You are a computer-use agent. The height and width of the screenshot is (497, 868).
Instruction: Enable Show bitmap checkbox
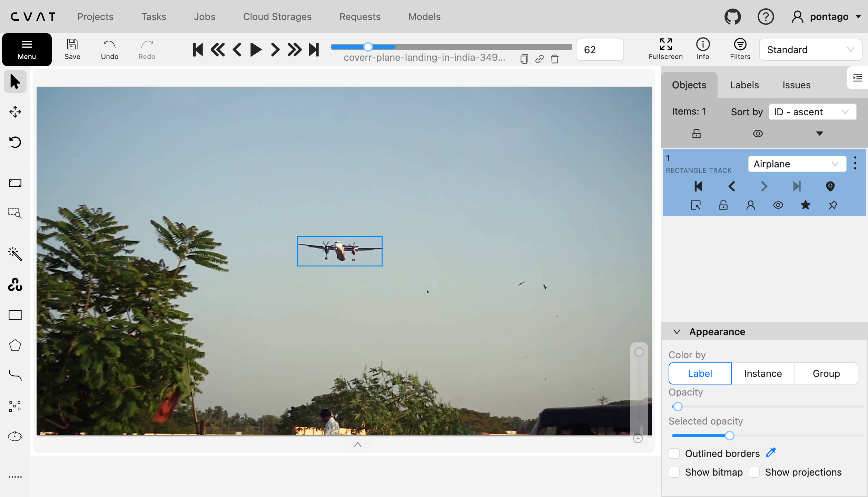(674, 472)
